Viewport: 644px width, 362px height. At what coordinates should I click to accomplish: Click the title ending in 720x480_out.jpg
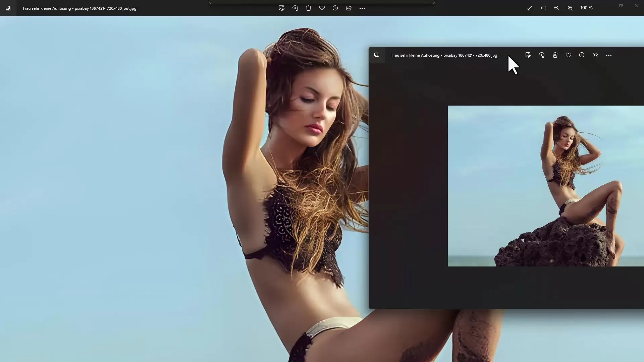tap(79, 8)
